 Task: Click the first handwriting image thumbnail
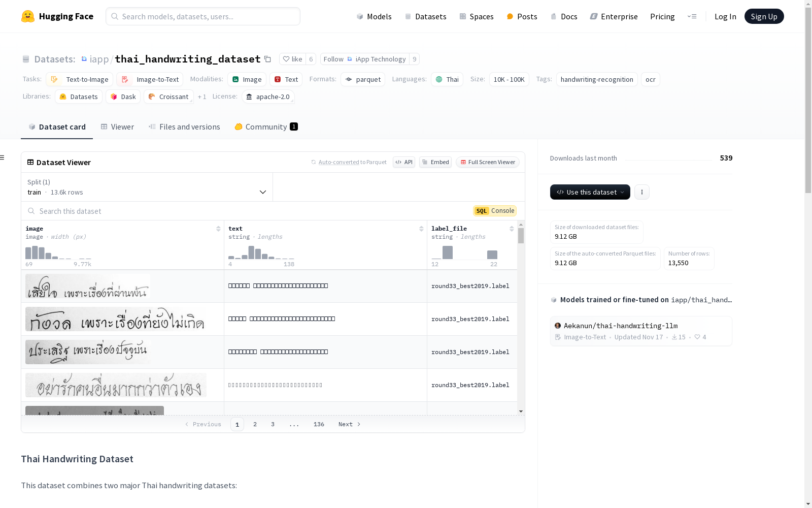click(x=88, y=287)
